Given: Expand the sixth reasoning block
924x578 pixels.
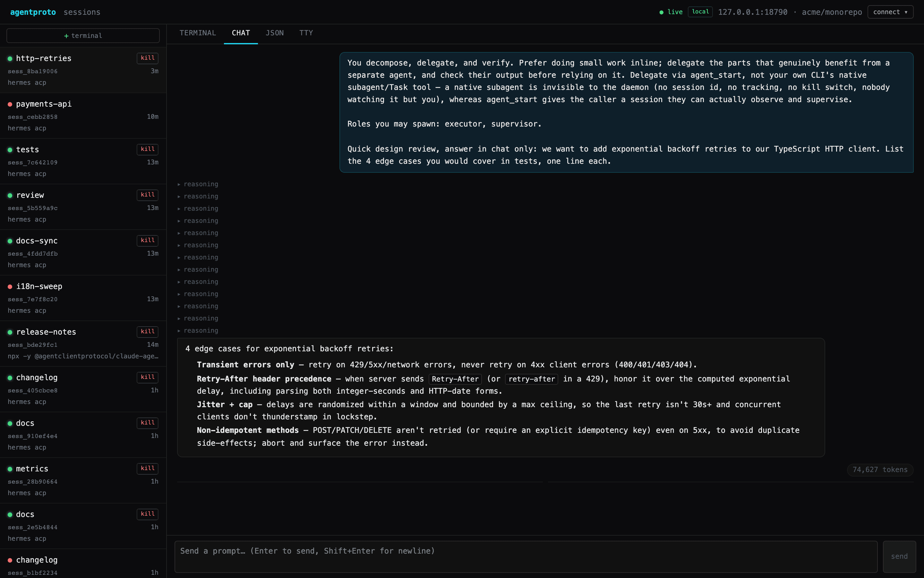Looking at the screenshot, I should click(198, 245).
